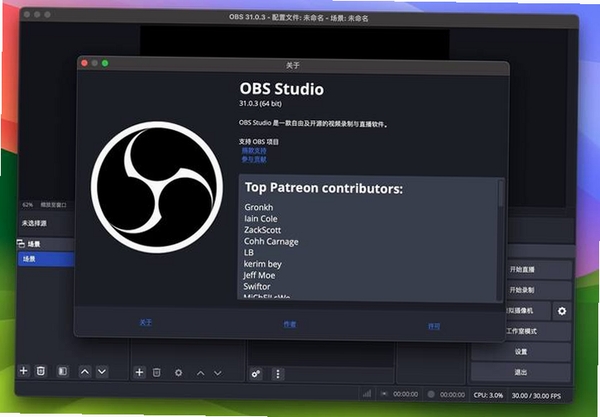The height and width of the screenshot is (417, 600).
Task: Remove the selected scene with the Scenes trash icon
Action: click(x=41, y=371)
